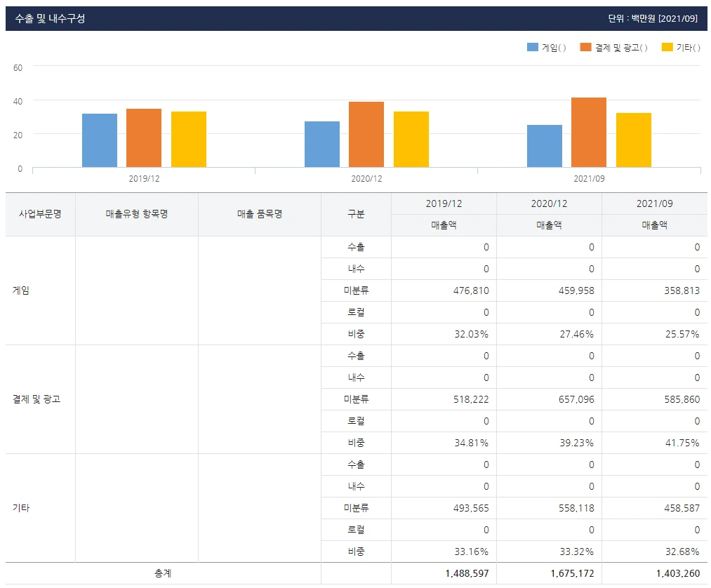Select the blue 게임 bar for 2020/12

(x=322, y=144)
